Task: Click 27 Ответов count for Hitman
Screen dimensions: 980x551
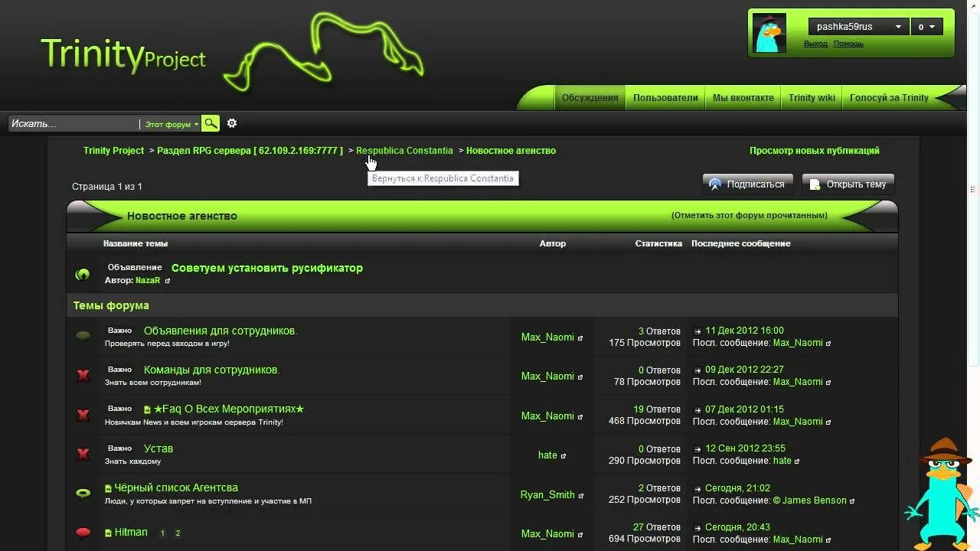Action: point(657,527)
